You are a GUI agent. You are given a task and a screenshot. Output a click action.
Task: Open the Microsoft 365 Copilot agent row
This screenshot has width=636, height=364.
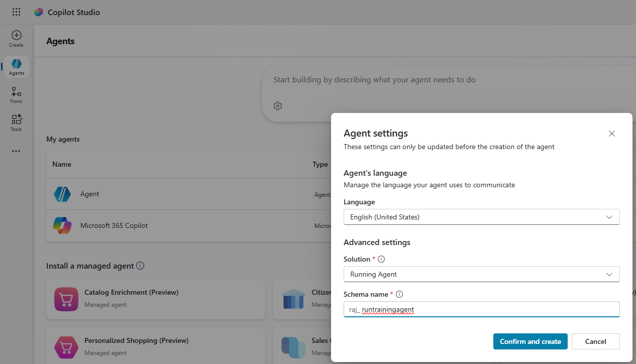coord(114,226)
